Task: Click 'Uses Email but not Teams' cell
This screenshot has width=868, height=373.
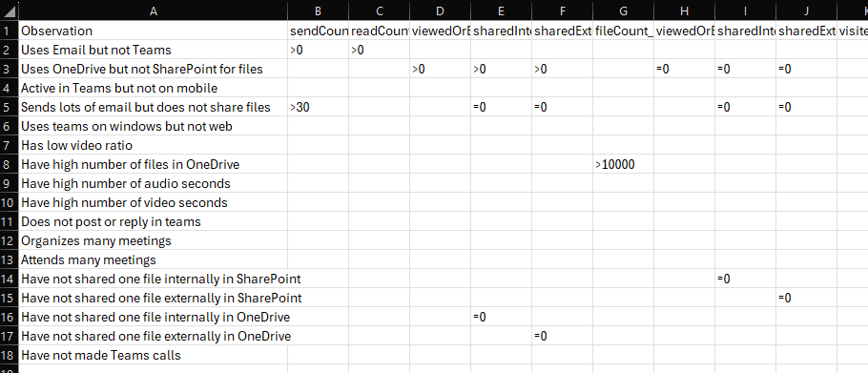Action: [x=154, y=50]
